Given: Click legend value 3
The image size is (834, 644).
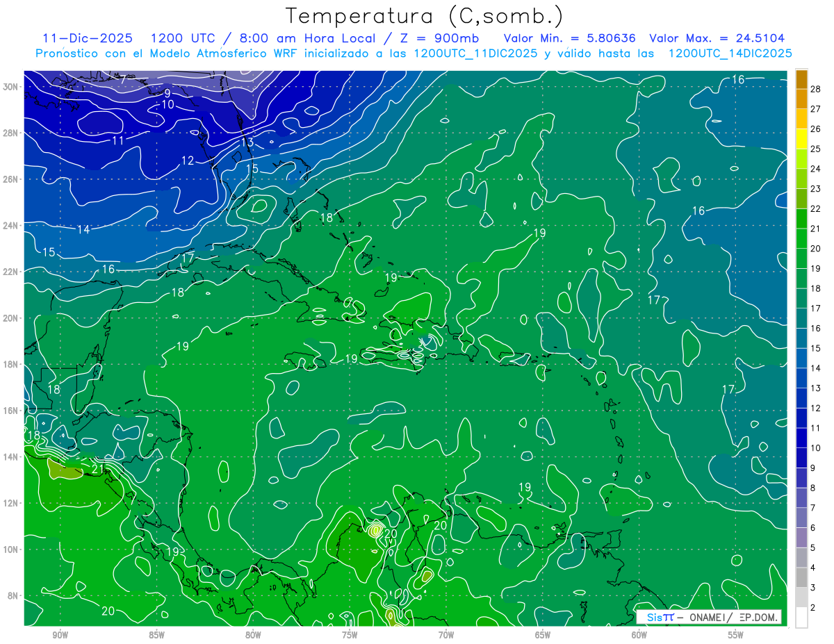Looking at the screenshot, I should point(813,588).
